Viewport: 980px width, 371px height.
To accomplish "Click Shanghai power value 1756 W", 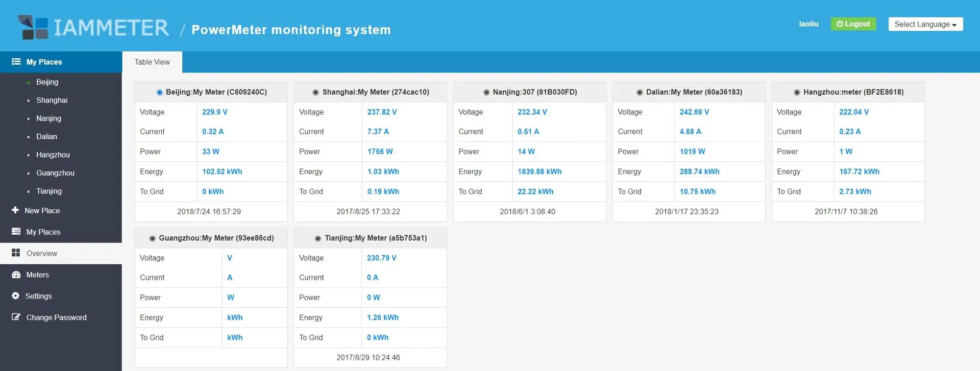I will coord(380,151).
